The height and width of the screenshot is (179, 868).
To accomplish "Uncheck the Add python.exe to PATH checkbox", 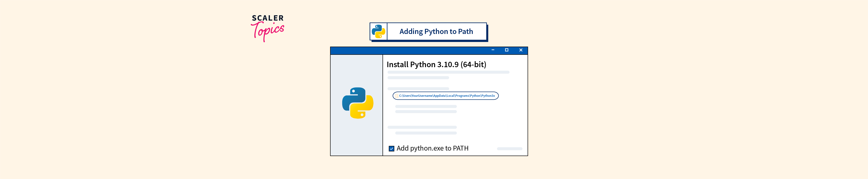I will click(392, 149).
